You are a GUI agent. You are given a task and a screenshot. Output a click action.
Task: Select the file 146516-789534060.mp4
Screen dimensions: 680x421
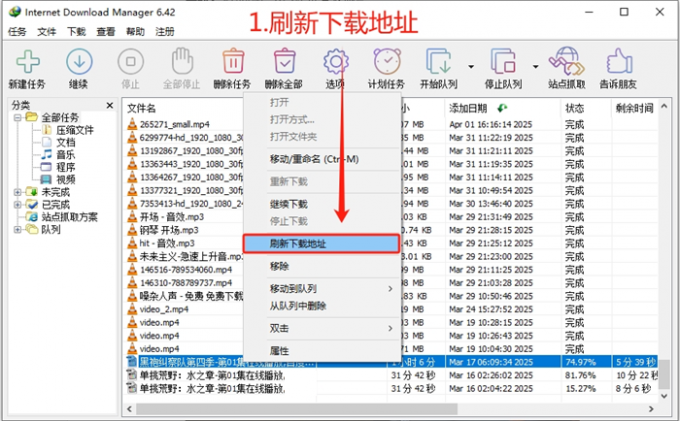[186, 270]
